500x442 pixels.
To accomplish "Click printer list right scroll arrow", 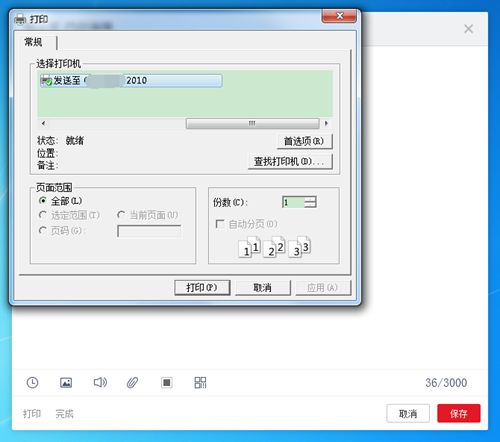I will pos(326,123).
